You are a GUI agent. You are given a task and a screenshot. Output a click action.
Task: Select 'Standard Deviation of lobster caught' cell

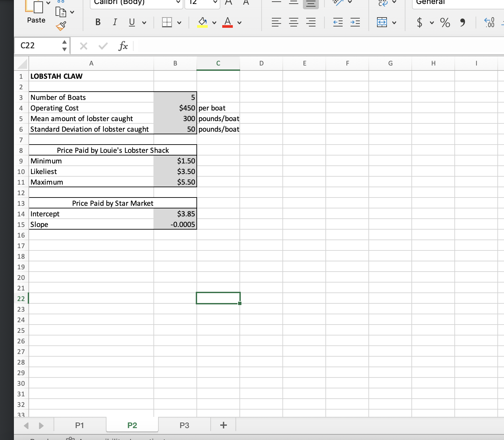click(91, 129)
